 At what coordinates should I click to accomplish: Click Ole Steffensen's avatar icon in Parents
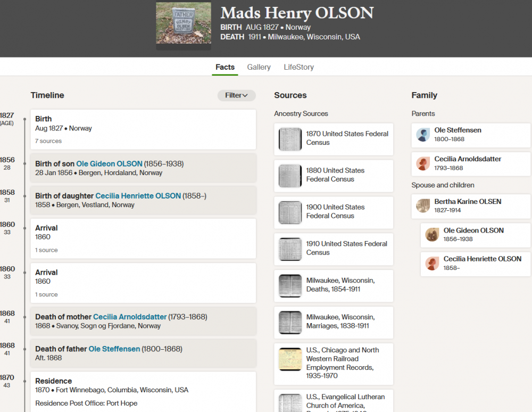coord(423,135)
